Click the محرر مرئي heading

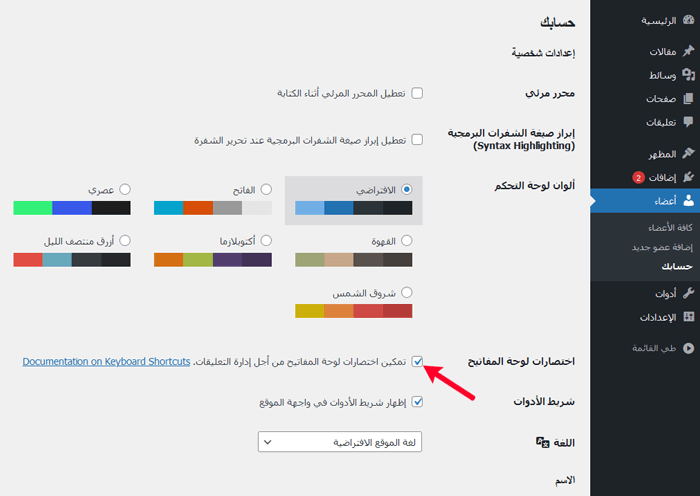click(x=550, y=93)
